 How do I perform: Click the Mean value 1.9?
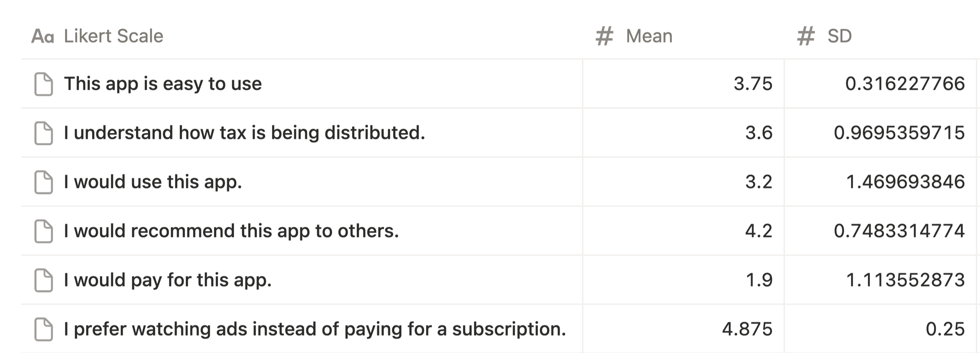[759, 280]
